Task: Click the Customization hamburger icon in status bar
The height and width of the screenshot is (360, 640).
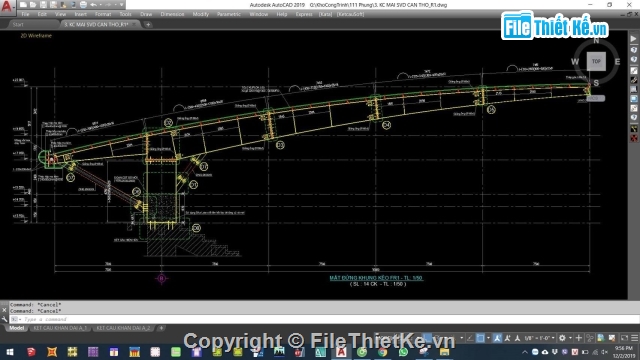Action: coord(634,338)
